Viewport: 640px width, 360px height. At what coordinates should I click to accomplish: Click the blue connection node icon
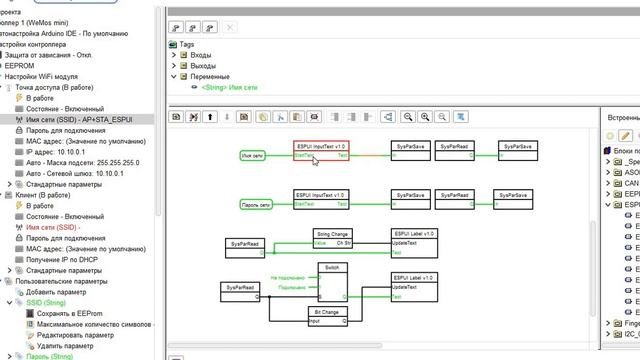pyautogui.click(x=388, y=117)
